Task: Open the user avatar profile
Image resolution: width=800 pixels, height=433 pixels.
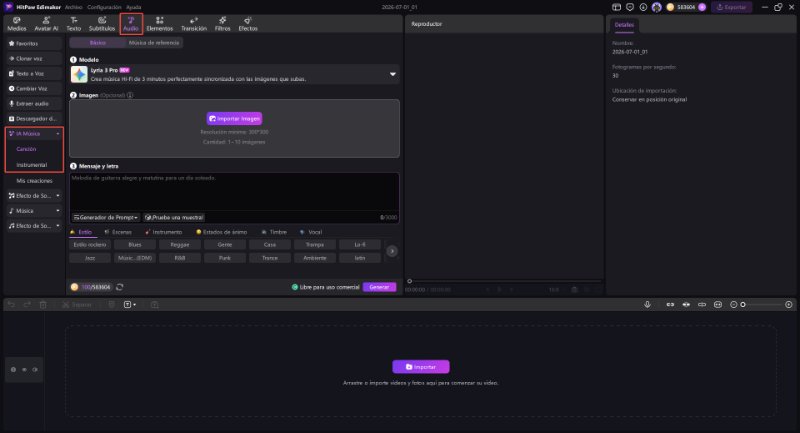Action: [657, 7]
